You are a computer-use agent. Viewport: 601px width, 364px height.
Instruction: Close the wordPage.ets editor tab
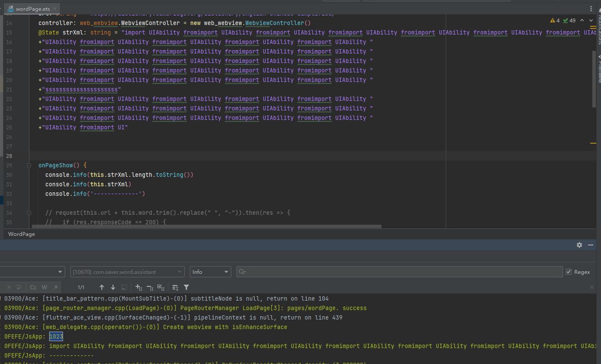[x=55, y=9]
